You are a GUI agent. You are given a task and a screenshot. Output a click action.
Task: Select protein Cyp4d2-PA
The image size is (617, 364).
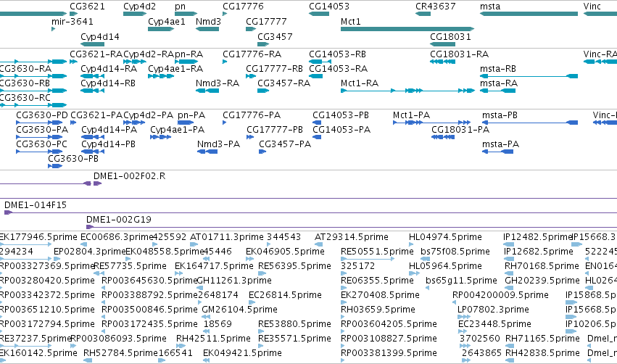tap(148, 115)
